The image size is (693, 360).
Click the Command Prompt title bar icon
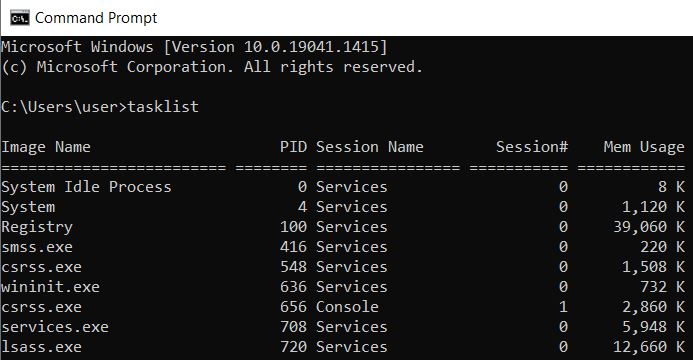pyautogui.click(x=20, y=18)
